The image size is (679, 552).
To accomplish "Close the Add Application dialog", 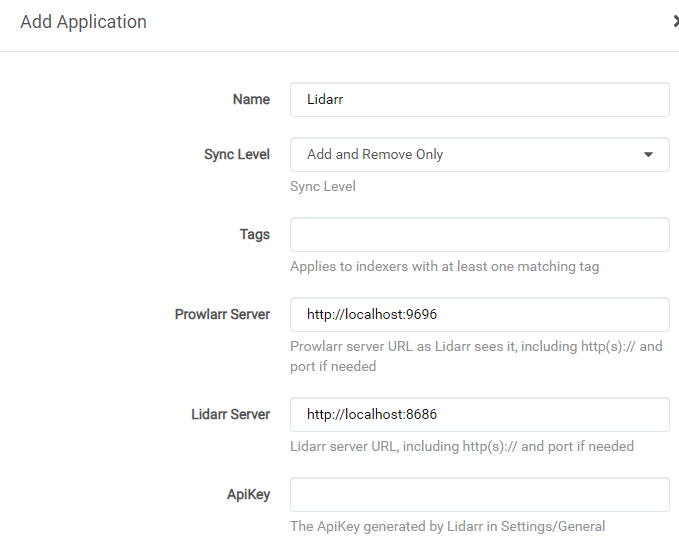I will coord(676,21).
